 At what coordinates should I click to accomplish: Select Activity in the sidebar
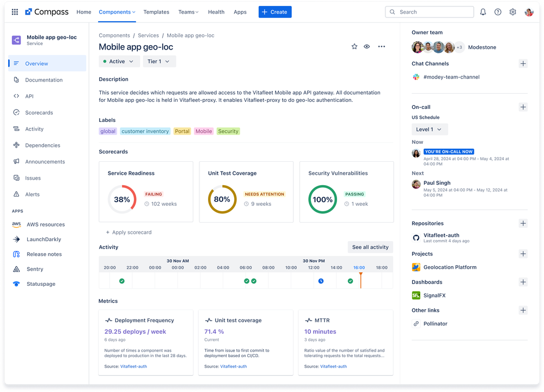47,128
